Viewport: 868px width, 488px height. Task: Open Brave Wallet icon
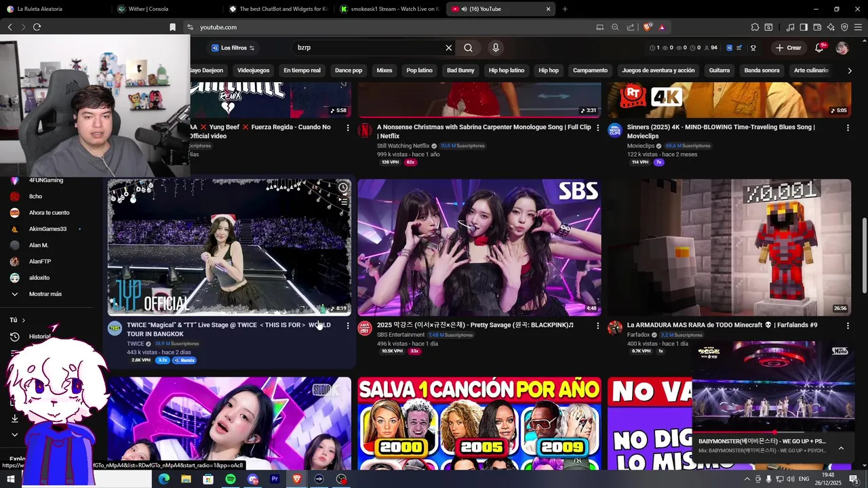(x=817, y=27)
